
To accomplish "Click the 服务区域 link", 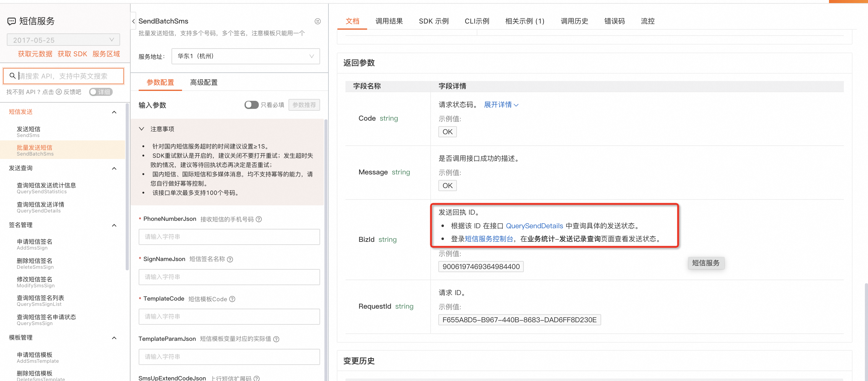I will pyautogui.click(x=106, y=54).
